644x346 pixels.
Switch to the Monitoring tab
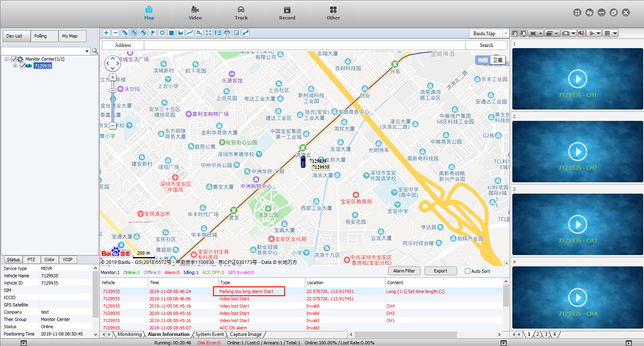pos(130,334)
